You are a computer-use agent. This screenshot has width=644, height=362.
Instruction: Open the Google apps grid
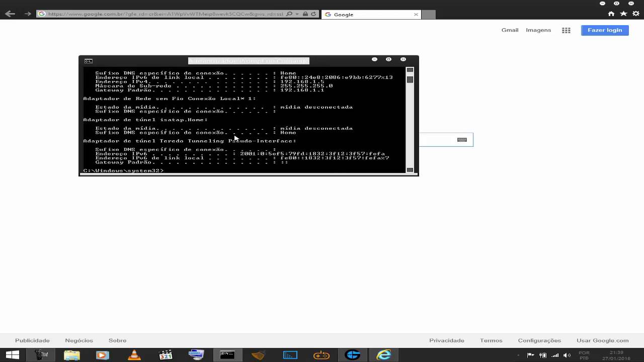tap(566, 30)
